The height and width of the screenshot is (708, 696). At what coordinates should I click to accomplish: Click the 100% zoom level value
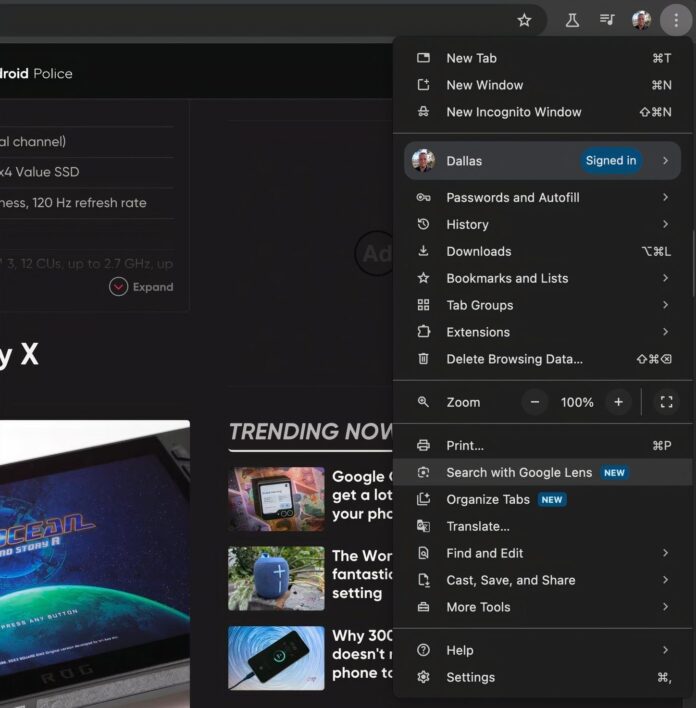click(x=577, y=402)
